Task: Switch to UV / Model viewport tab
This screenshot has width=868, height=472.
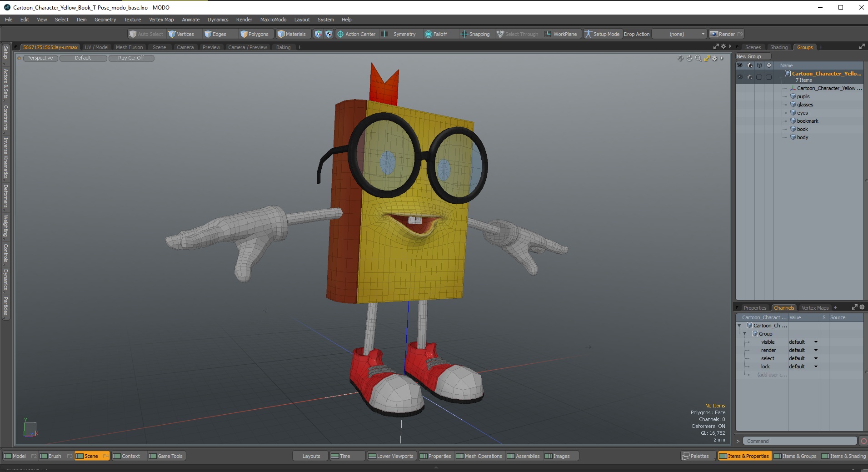Action: point(96,47)
